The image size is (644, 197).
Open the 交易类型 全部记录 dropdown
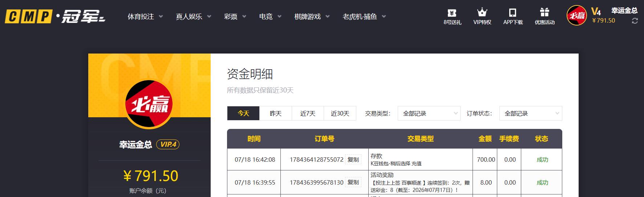click(x=429, y=113)
